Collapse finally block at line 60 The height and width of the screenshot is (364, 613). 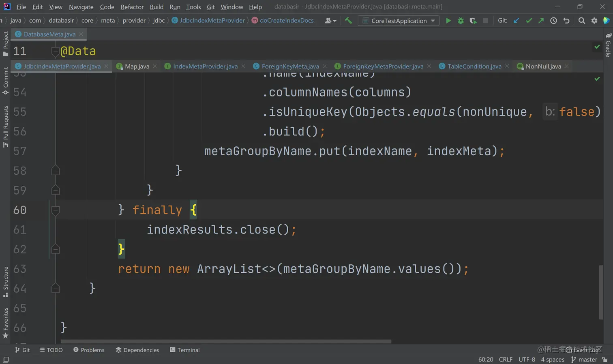coord(56,210)
